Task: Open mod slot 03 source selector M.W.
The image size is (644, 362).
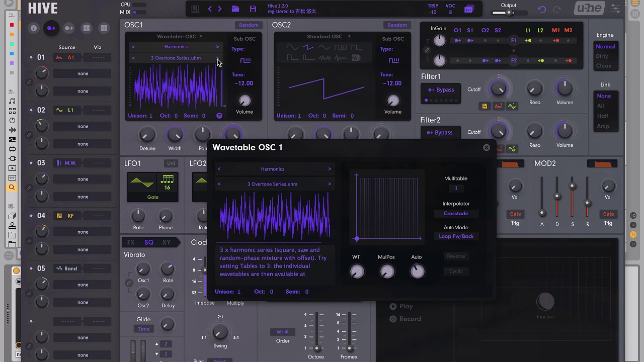Action: point(67,163)
